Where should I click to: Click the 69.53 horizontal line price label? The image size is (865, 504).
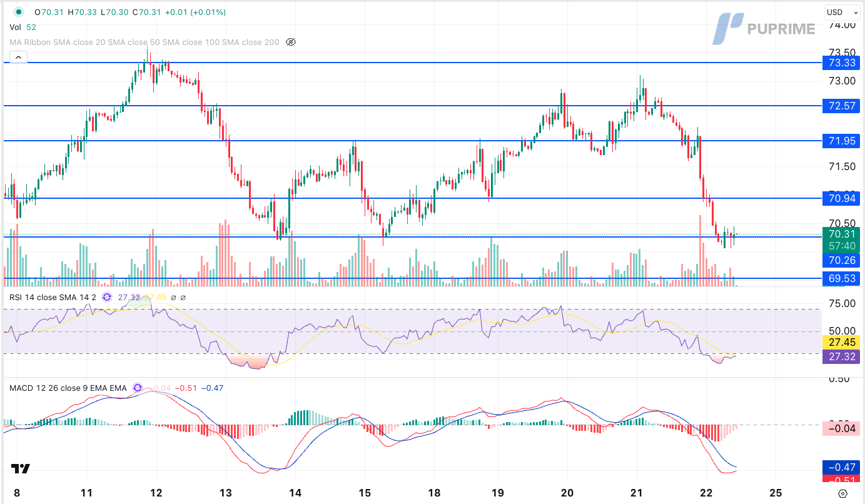(x=842, y=278)
